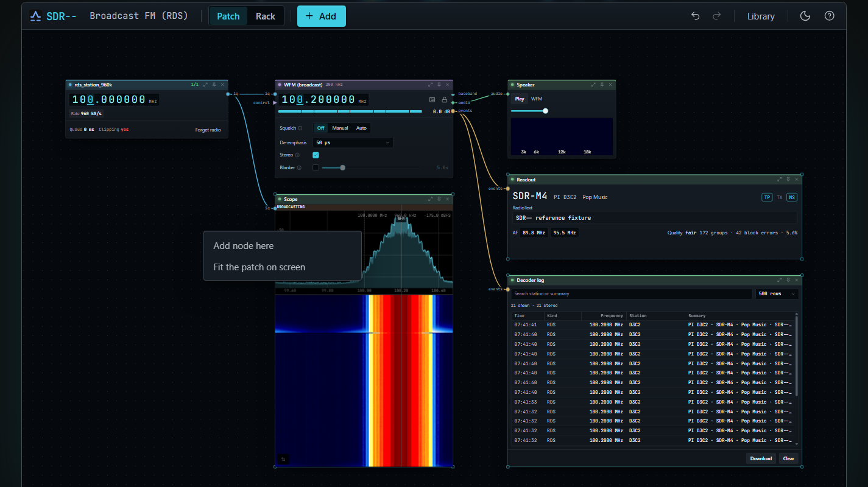Open help via the question mark icon
Screen dimensions: 868x487
click(x=829, y=16)
